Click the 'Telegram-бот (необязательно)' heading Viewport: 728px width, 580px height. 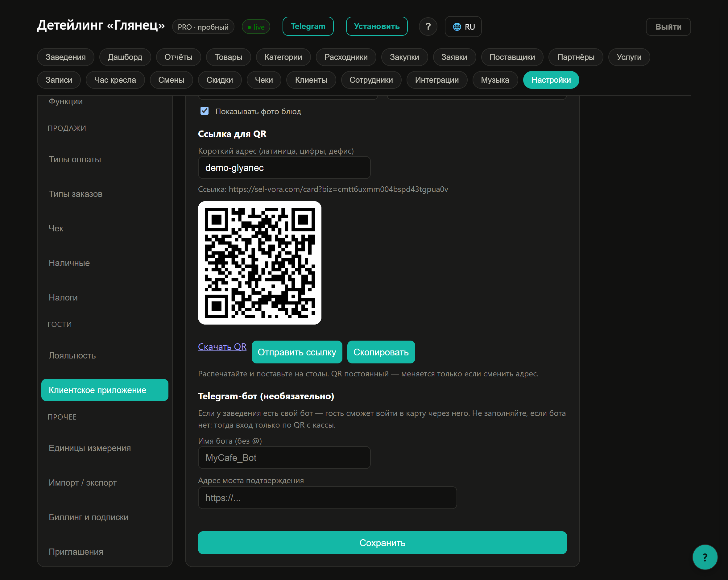266,396
